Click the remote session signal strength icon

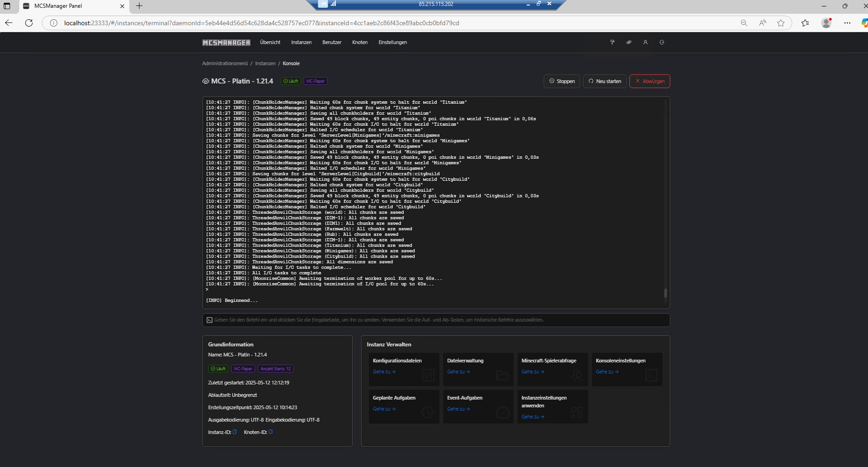tap(334, 4)
